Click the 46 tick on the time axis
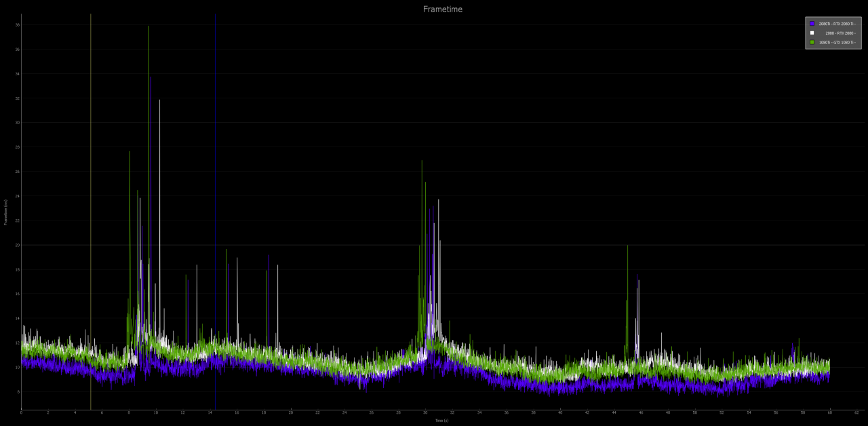Screen dimensions: 868x426 pyautogui.click(x=641, y=412)
